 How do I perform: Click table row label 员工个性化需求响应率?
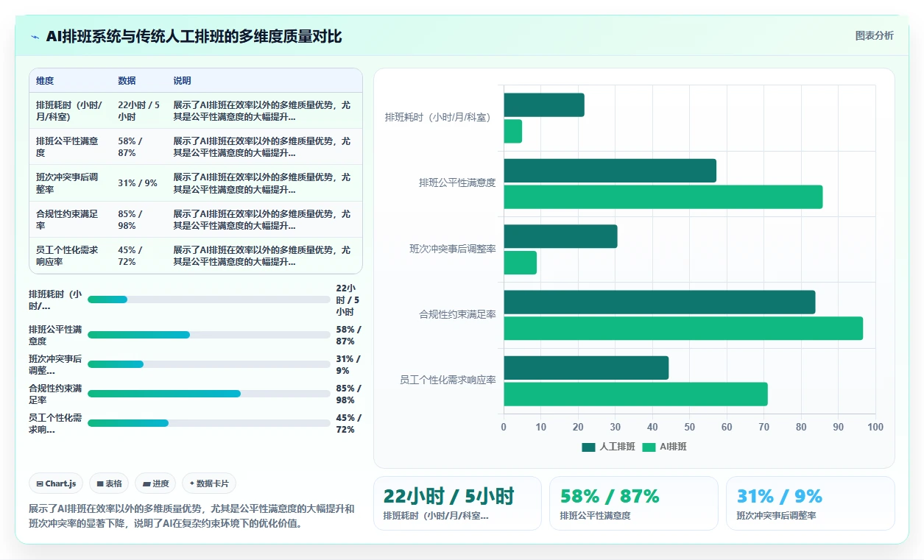pyautogui.click(x=67, y=255)
